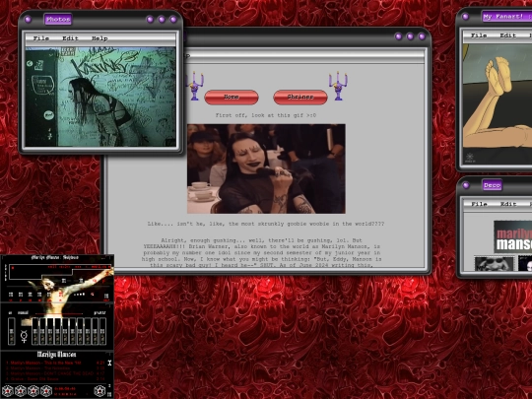Click the purple candelabra right of Shrines
This screenshot has width=532, height=399.
(x=338, y=86)
